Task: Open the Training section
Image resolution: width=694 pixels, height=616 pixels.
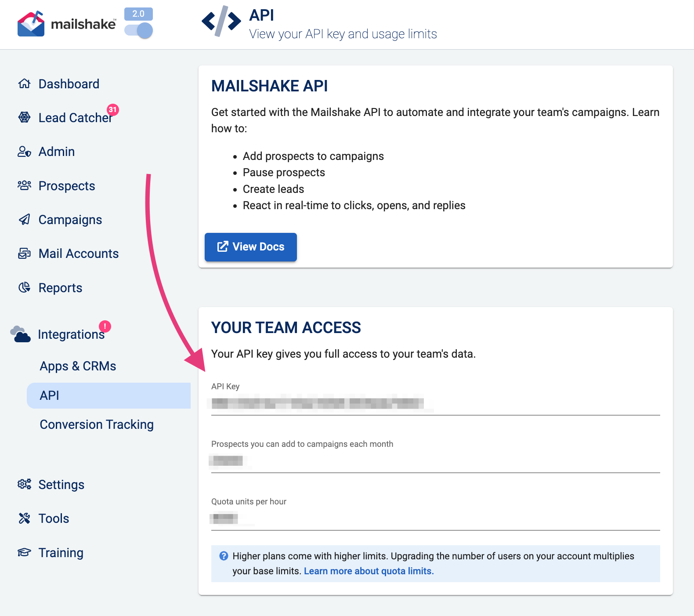Action: tap(61, 553)
